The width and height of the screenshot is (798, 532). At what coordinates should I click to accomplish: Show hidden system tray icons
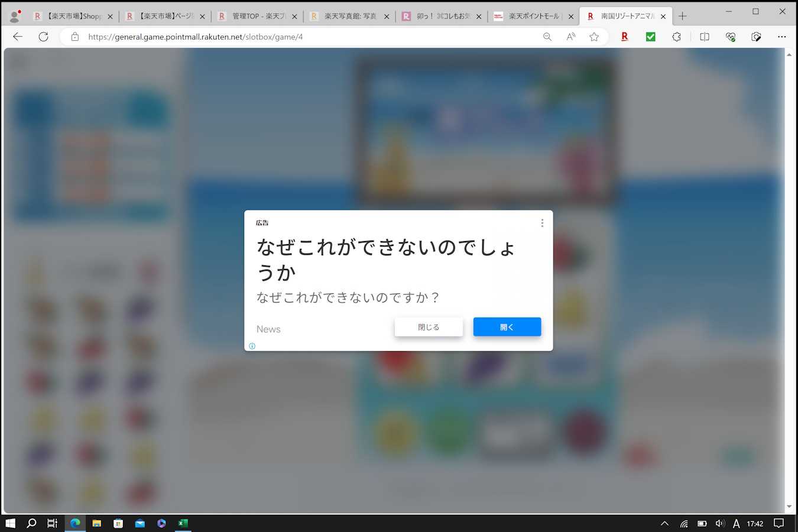[x=664, y=523]
